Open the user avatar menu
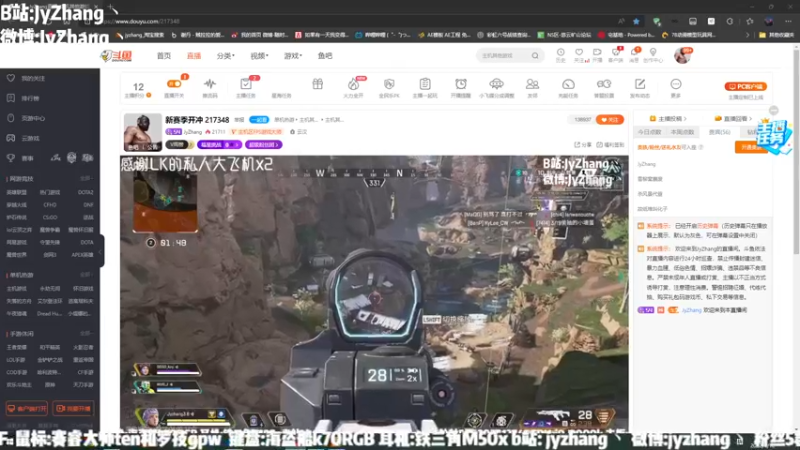This screenshot has width=800, height=450. (682, 55)
